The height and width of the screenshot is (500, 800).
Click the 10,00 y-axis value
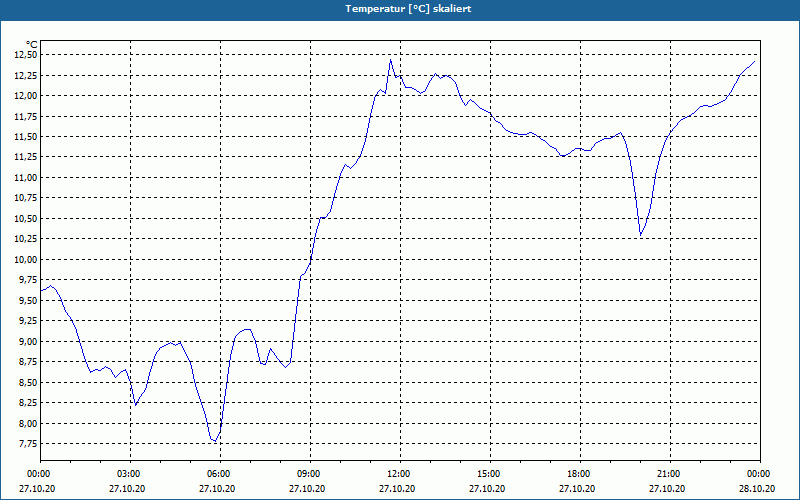click(x=25, y=260)
